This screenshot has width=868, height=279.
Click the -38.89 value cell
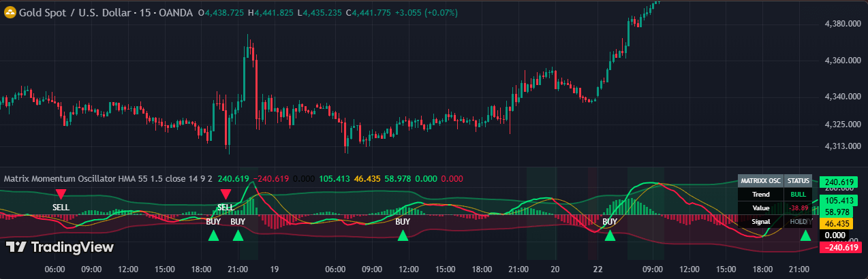coord(798,208)
